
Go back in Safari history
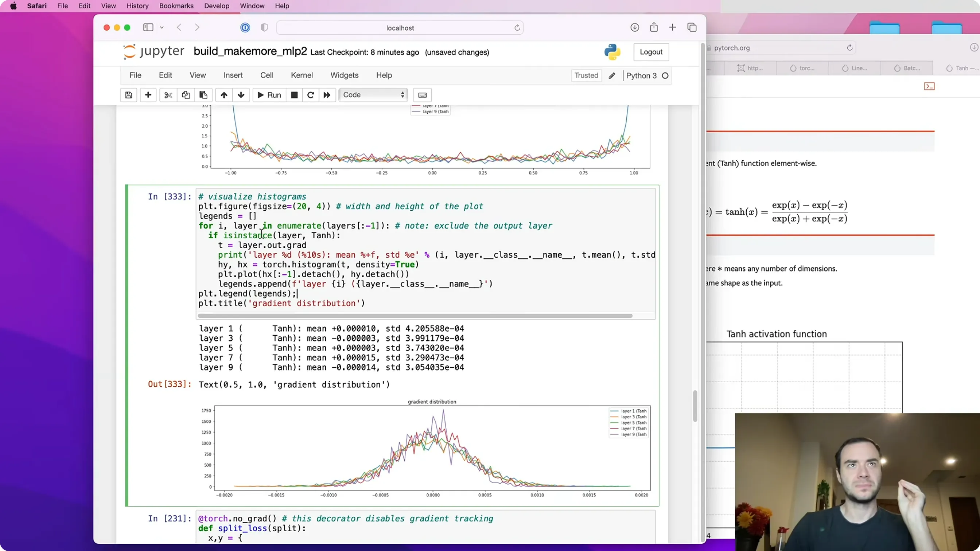pyautogui.click(x=179, y=27)
